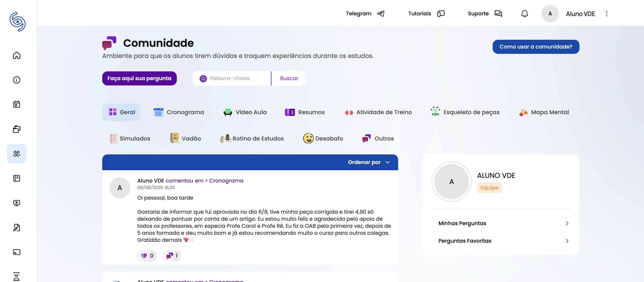Switch to the Cronograma category tab
Viewport: 644px width, 282px height.
(179, 112)
